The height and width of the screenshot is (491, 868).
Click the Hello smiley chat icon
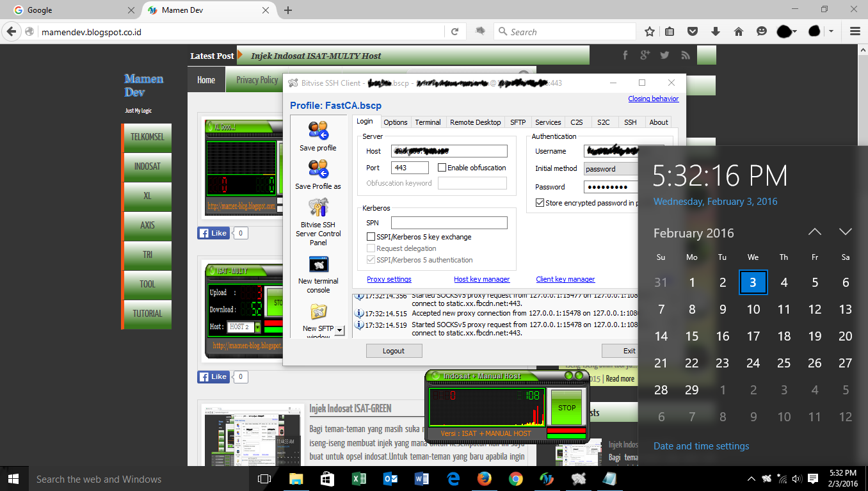coord(761,31)
